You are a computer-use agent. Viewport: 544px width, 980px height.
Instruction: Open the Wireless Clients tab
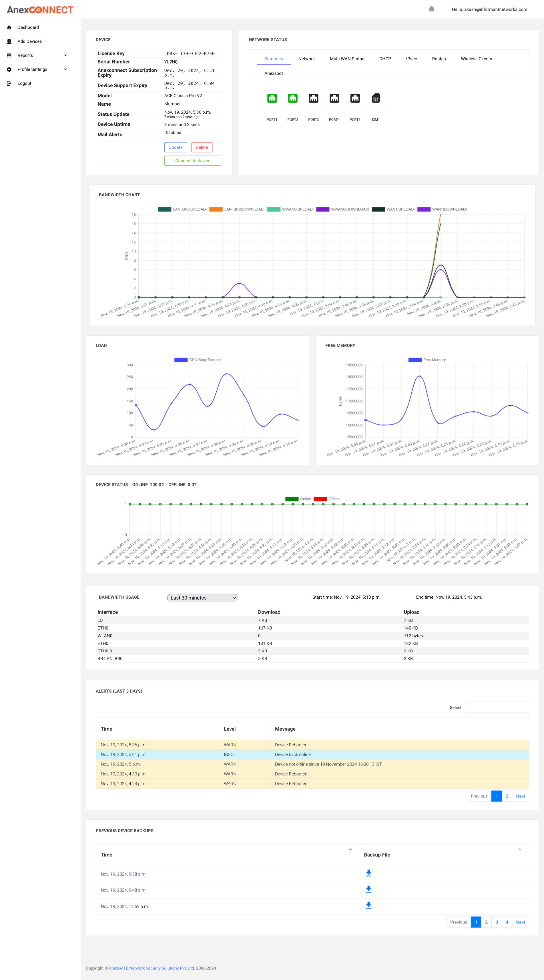[476, 59]
